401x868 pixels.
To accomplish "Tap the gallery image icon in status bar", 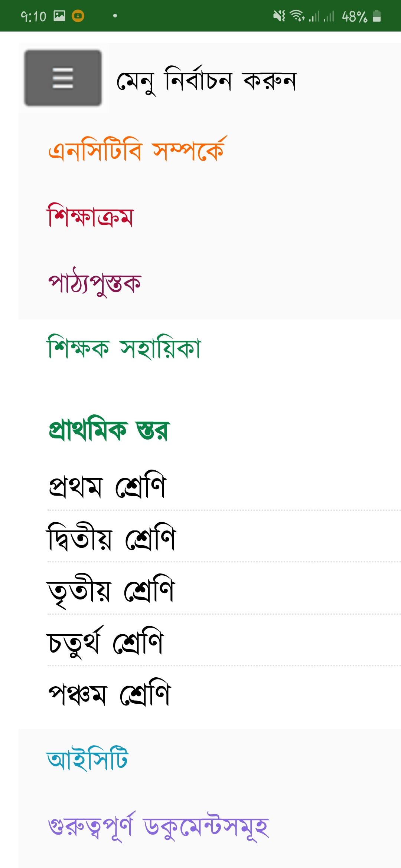I will click(59, 16).
